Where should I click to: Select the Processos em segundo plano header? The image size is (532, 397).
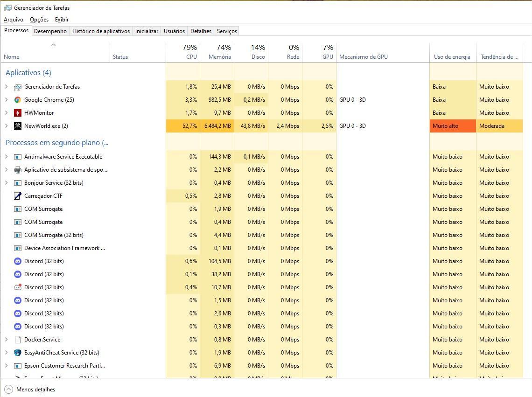coord(57,143)
